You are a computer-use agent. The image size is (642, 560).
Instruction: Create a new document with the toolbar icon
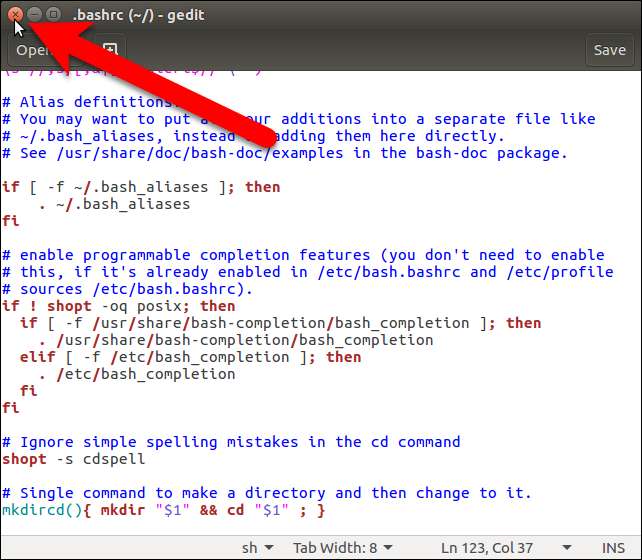click(x=110, y=50)
